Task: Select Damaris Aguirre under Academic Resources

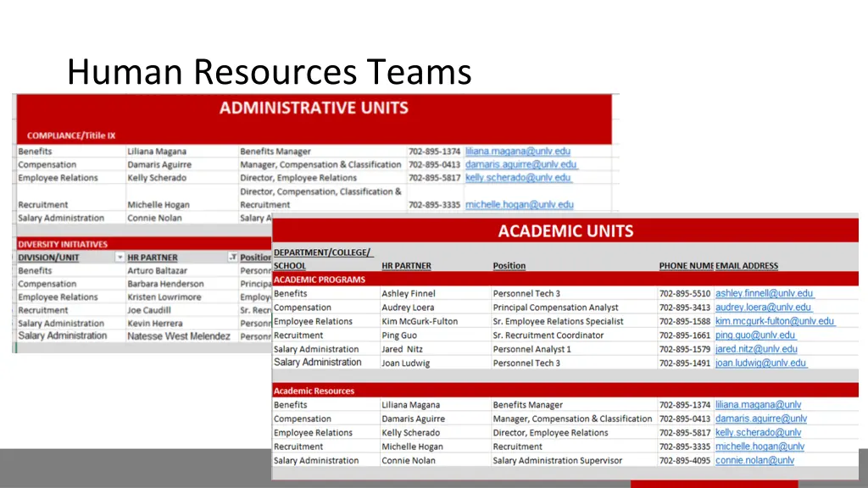Action: pos(413,419)
